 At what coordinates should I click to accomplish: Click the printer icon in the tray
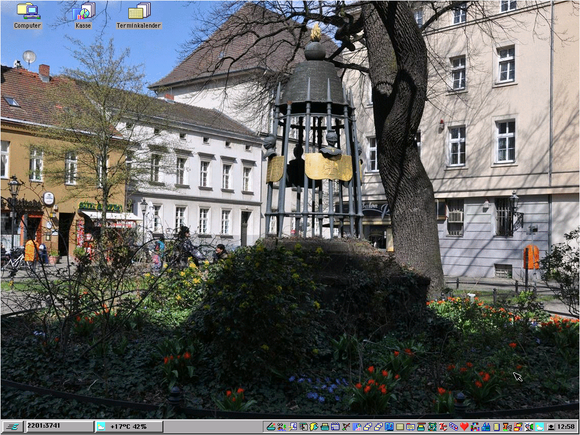point(325,427)
